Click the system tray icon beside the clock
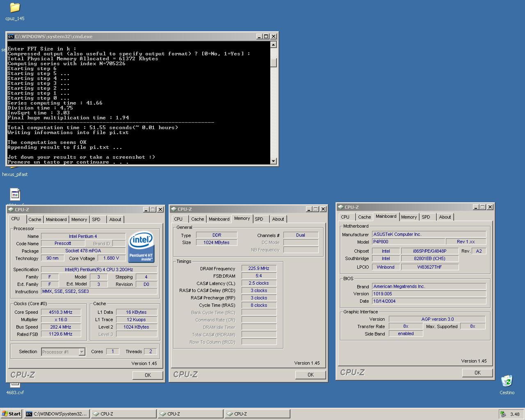The height and width of the screenshot is (420, 525). click(x=503, y=414)
